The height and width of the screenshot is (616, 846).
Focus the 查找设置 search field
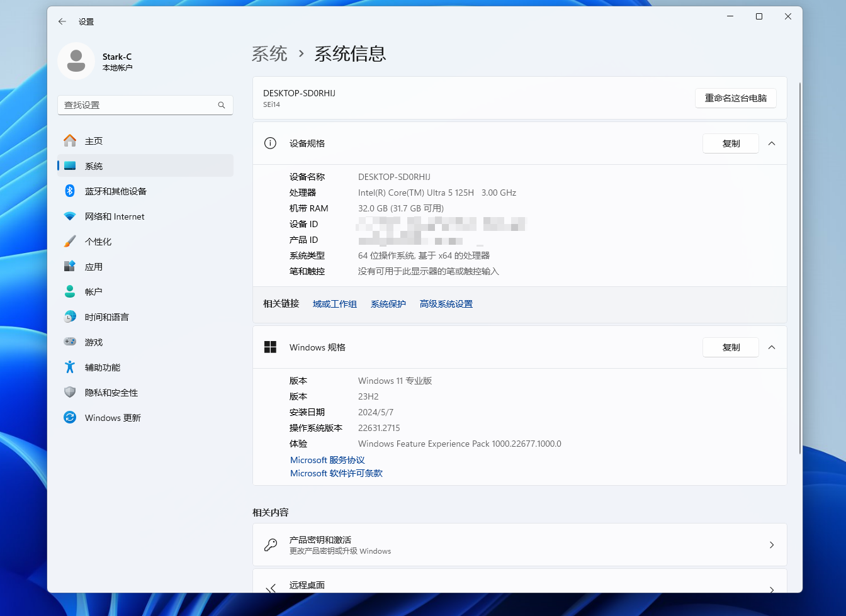pos(145,105)
